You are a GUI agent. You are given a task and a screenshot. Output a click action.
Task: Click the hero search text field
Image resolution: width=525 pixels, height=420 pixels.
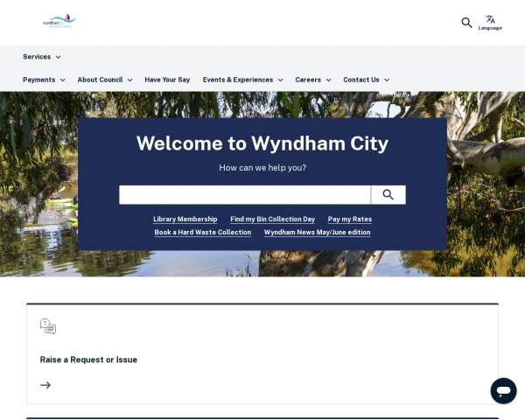click(245, 194)
